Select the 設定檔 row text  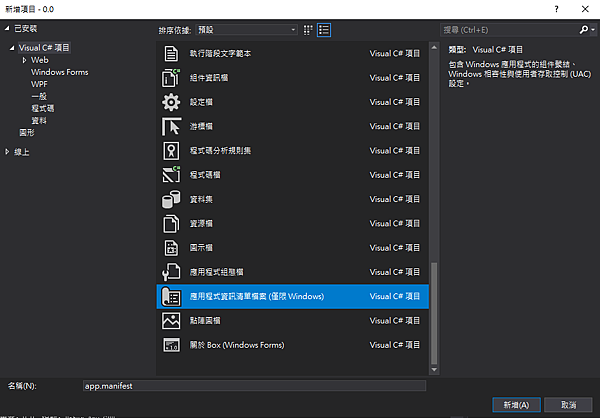point(201,102)
